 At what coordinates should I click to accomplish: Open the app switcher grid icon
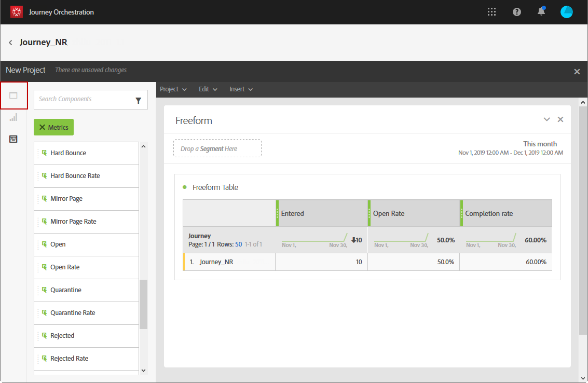coord(491,12)
